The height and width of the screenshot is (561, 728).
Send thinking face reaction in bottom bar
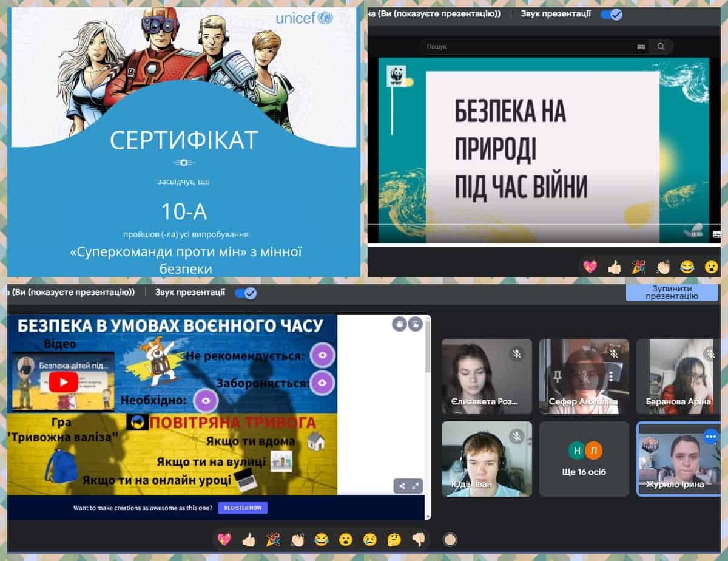[x=394, y=539]
